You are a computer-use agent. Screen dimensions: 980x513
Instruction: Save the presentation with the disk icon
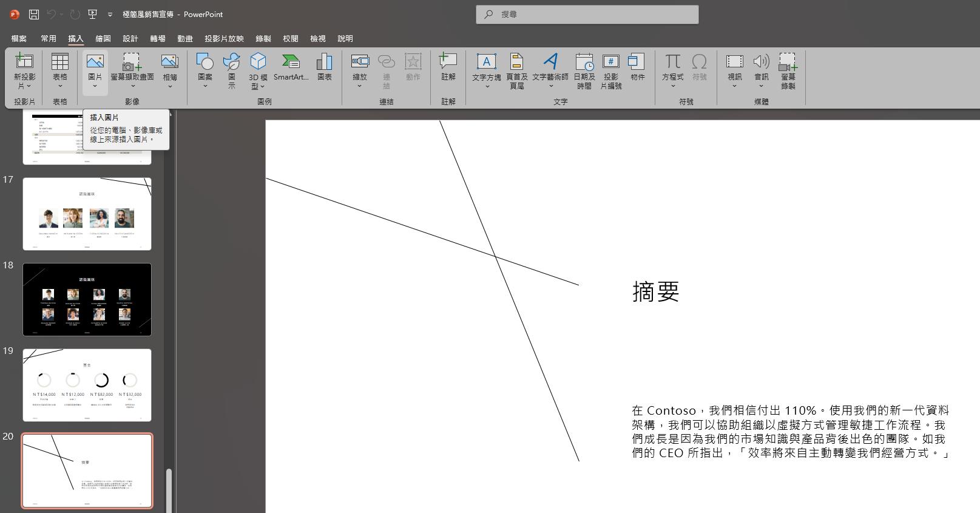click(34, 14)
